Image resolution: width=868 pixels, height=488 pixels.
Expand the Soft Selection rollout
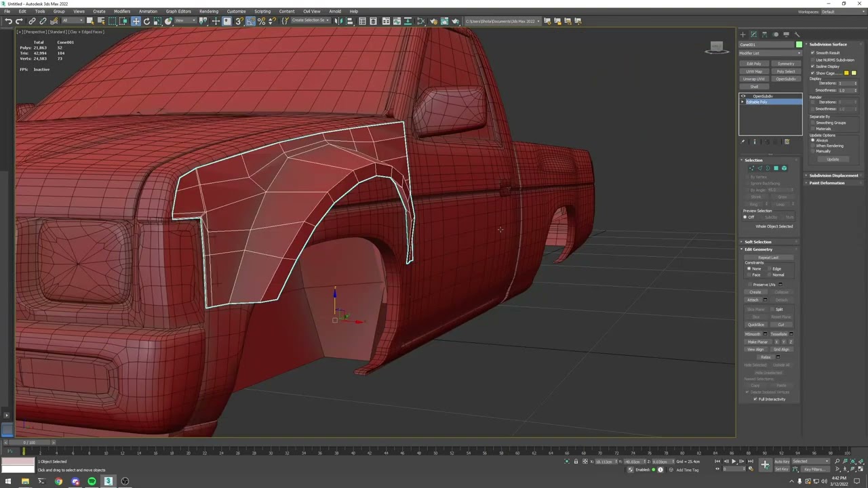coord(757,242)
